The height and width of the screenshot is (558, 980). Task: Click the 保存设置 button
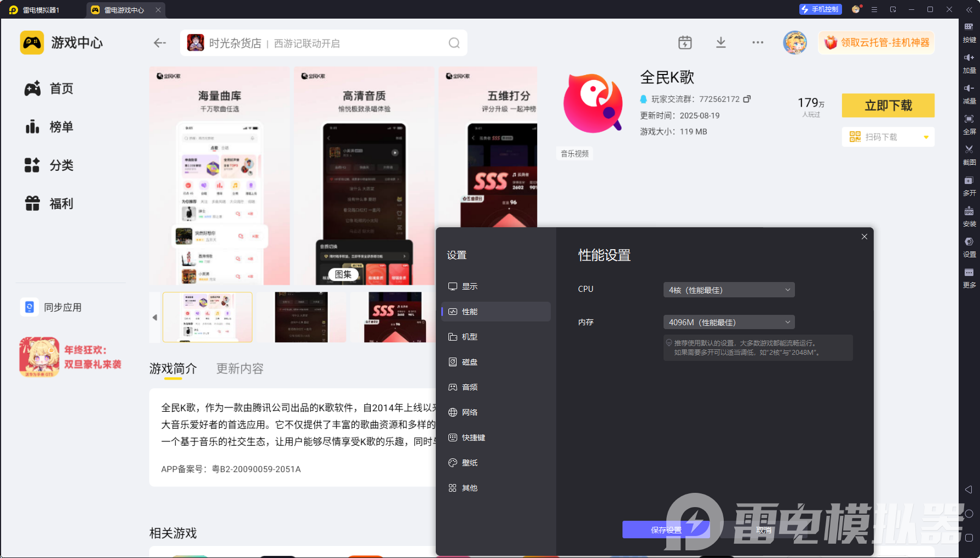(666, 530)
